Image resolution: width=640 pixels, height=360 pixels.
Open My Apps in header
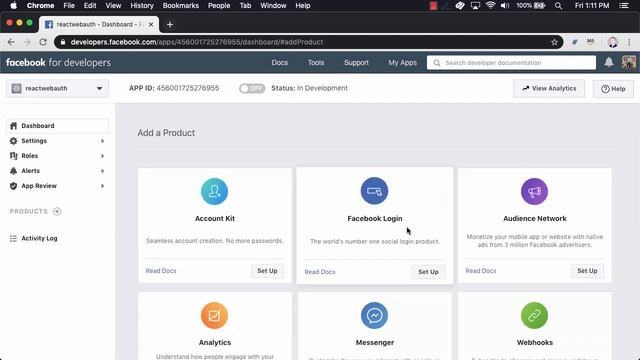pyautogui.click(x=402, y=62)
